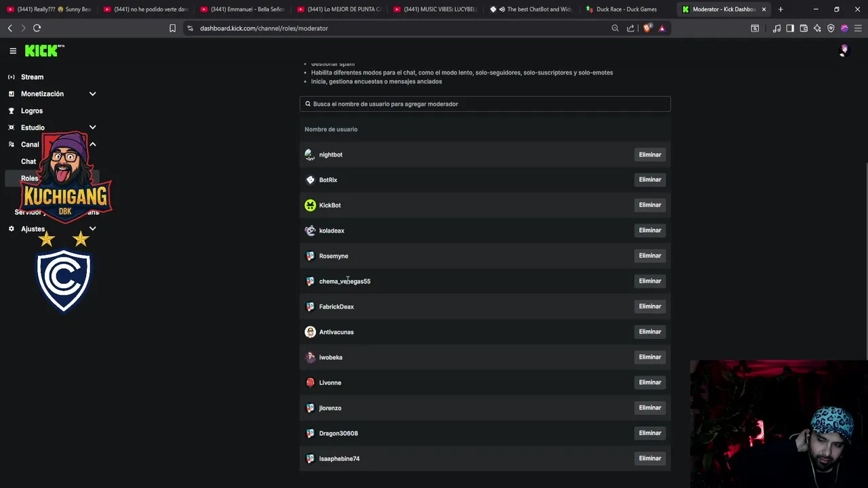Remove KickBot with its Eliminar button
Viewport: 868px width, 488px height.
tap(650, 205)
